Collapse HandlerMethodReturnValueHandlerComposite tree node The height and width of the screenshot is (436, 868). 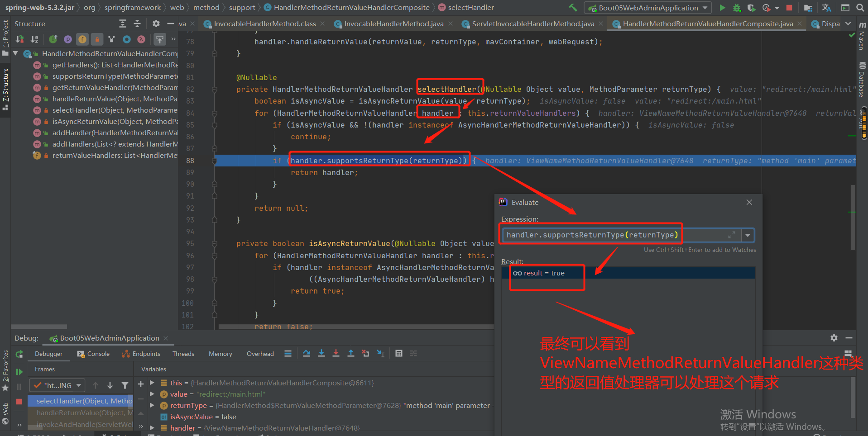click(15, 53)
